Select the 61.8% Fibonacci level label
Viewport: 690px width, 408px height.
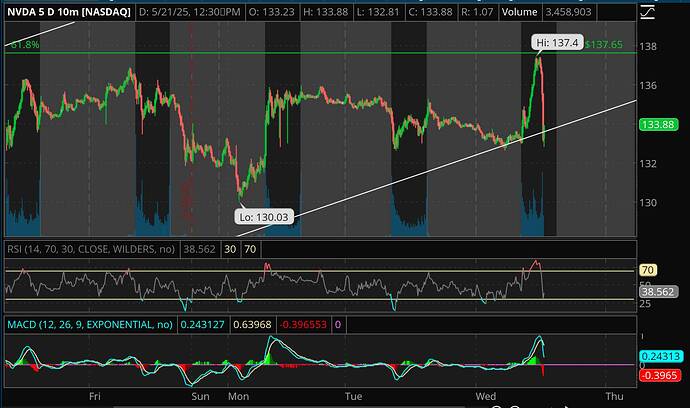click(25, 44)
